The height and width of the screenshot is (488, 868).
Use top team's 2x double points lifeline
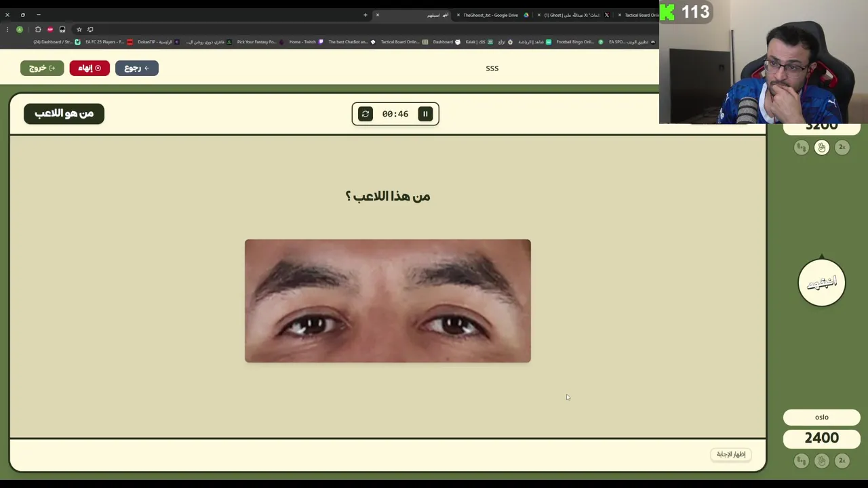tap(842, 147)
